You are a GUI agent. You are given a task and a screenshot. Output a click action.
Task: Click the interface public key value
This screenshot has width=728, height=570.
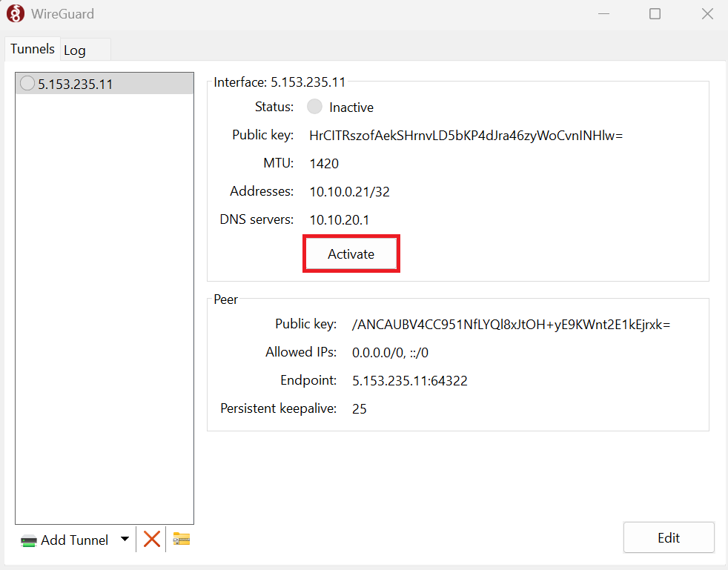(x=466, y=135)
